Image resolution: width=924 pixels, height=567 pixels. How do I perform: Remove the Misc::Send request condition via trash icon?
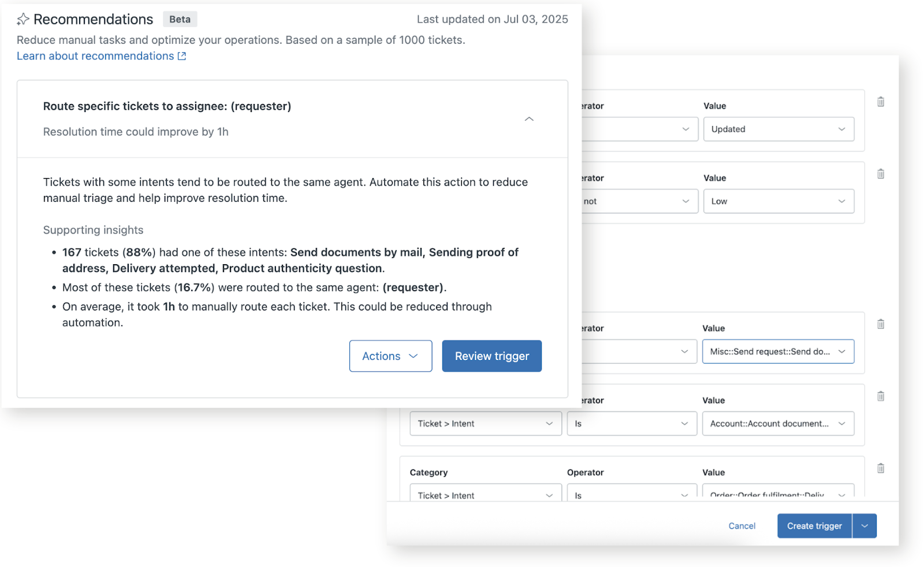click(880, 324)
